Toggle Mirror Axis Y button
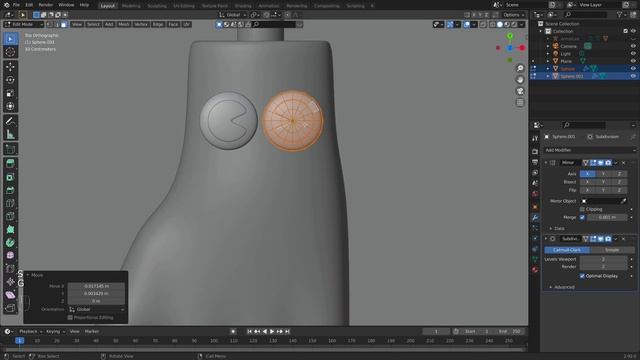This screenshot has height=360, width=640. tap(603, 174)
